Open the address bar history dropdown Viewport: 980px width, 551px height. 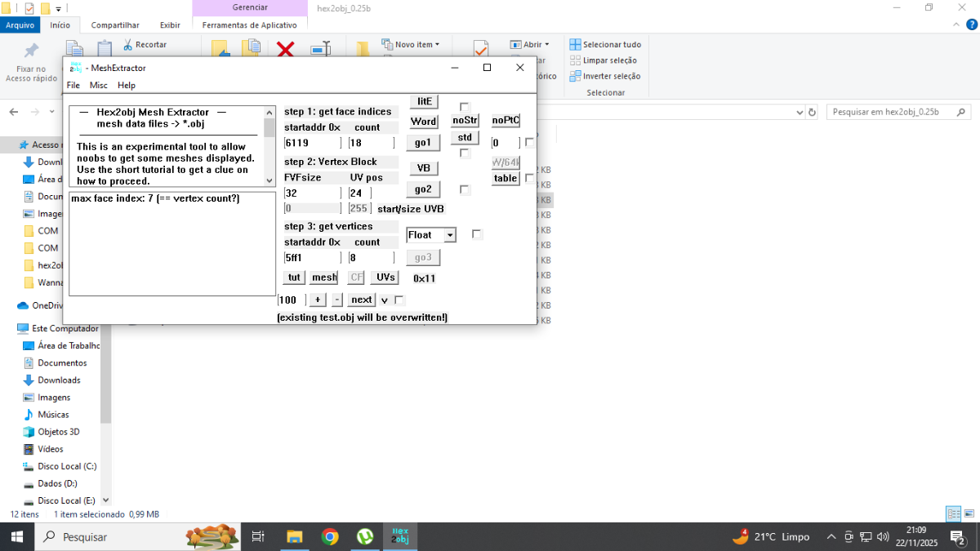tap(795, 112)
